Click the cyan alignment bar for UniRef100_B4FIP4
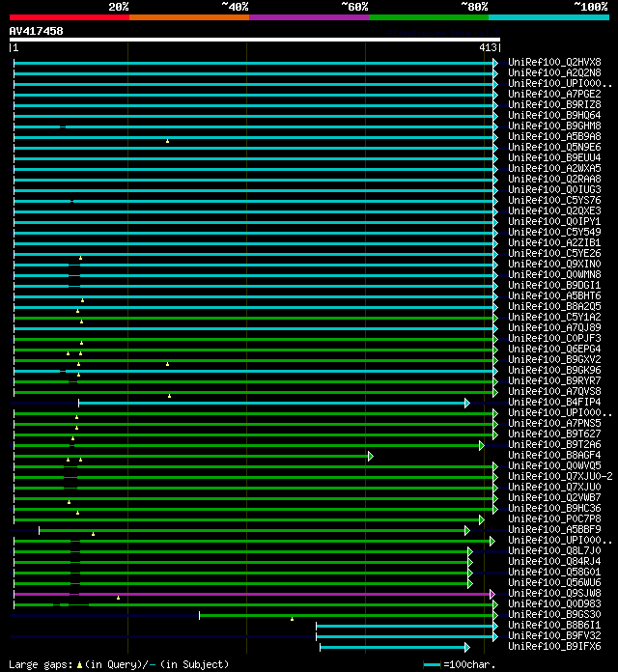 (274, 404)
